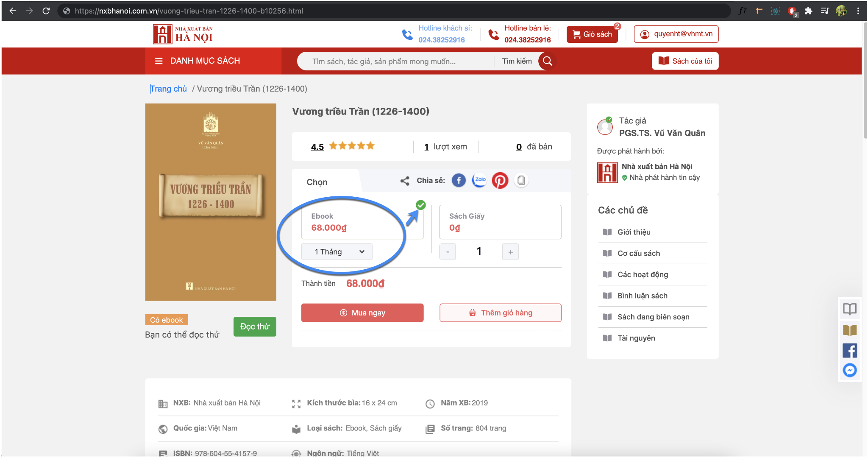The image size is (868, 458).
Task: Share via Zalo icon
Action: tap(479, 180)
